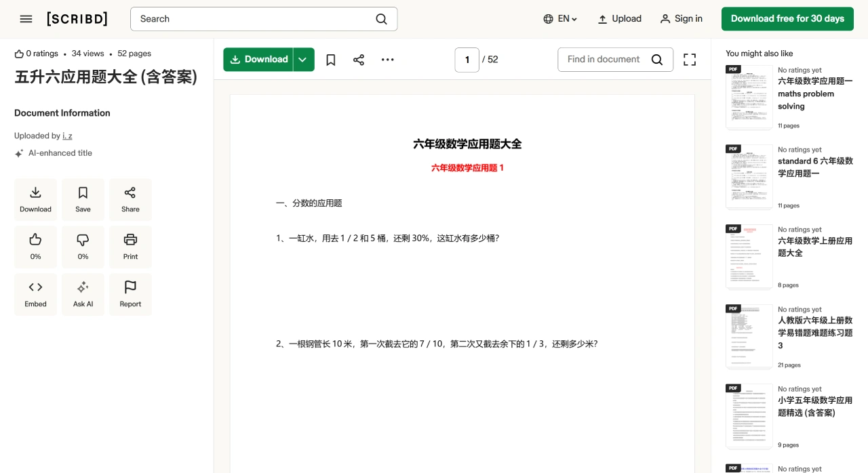
Task: Give a thumbs down rating
Action: 83,247
